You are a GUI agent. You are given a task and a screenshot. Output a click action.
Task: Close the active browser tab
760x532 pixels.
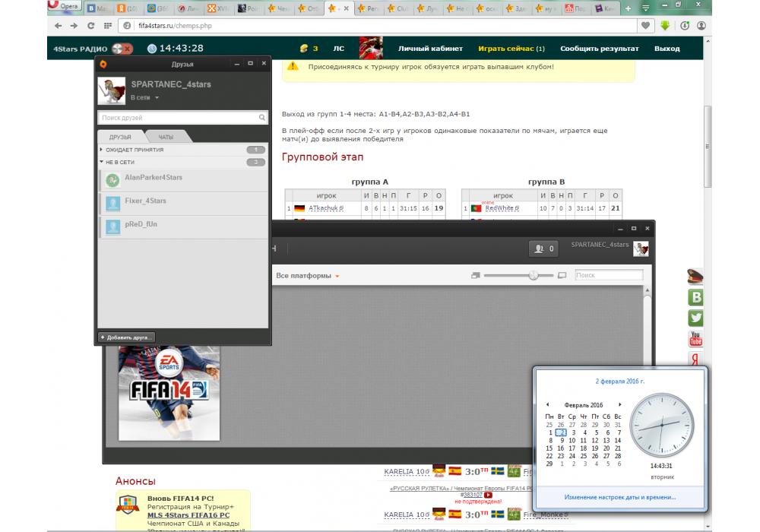tap(346, 8)
